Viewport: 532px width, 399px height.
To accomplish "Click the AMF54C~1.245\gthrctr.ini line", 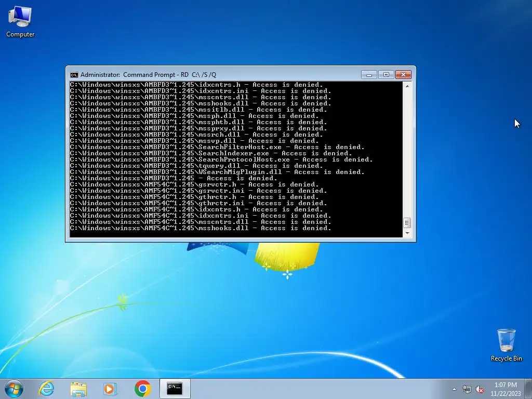I will (x=198, y=203).
